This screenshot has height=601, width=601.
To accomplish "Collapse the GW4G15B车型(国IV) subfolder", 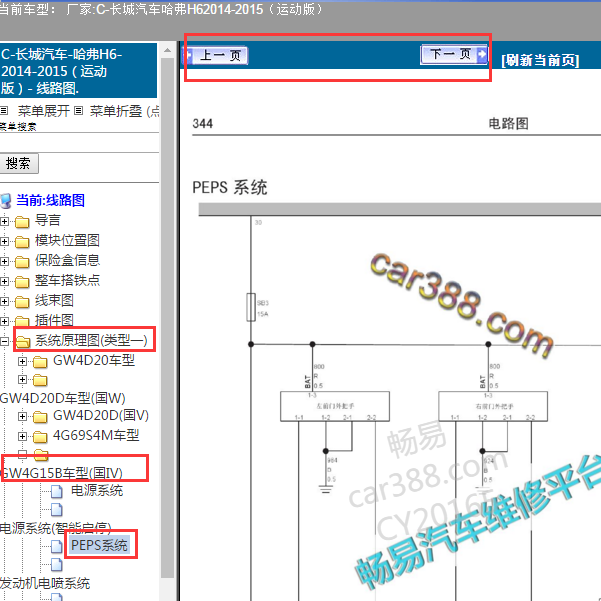I will click(23, 454).
